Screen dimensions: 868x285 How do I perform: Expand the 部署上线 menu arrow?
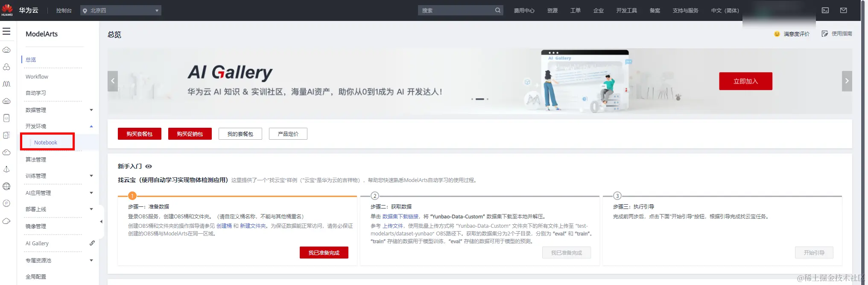coord(91,209)
